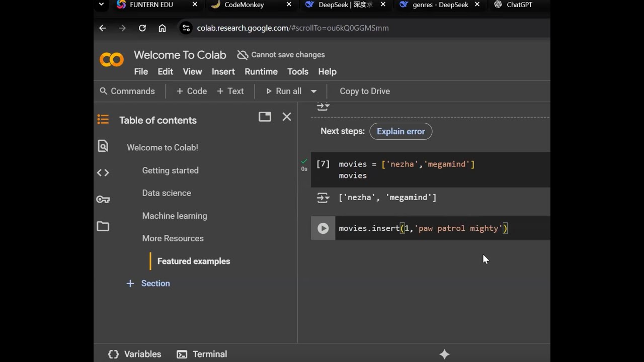Open Find and replace sidebar icon
The width and height of the screenshot is (644, 362).
coord(103,146)
